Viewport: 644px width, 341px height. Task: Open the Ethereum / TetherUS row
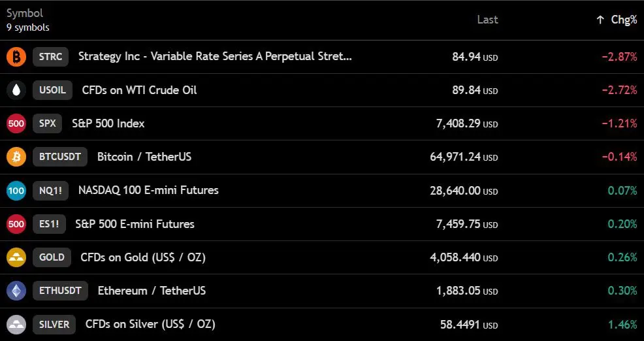click(322, 291)
